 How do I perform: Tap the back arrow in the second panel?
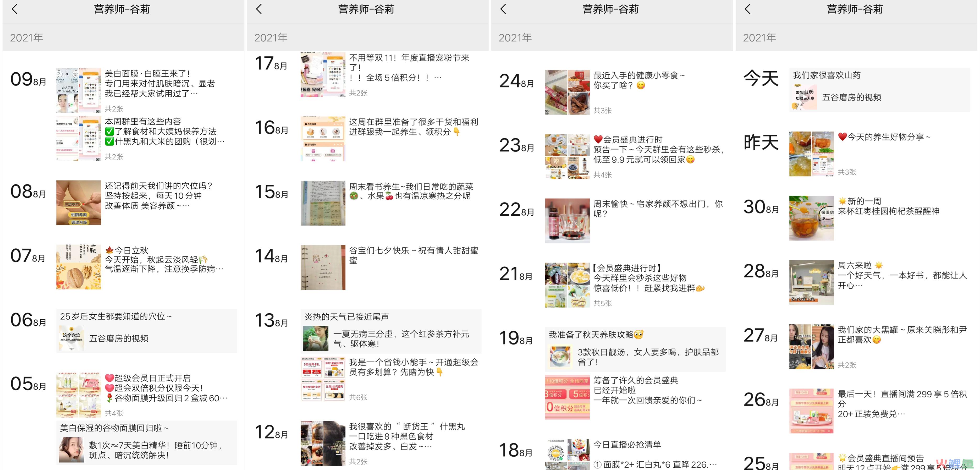coord(259,9)
